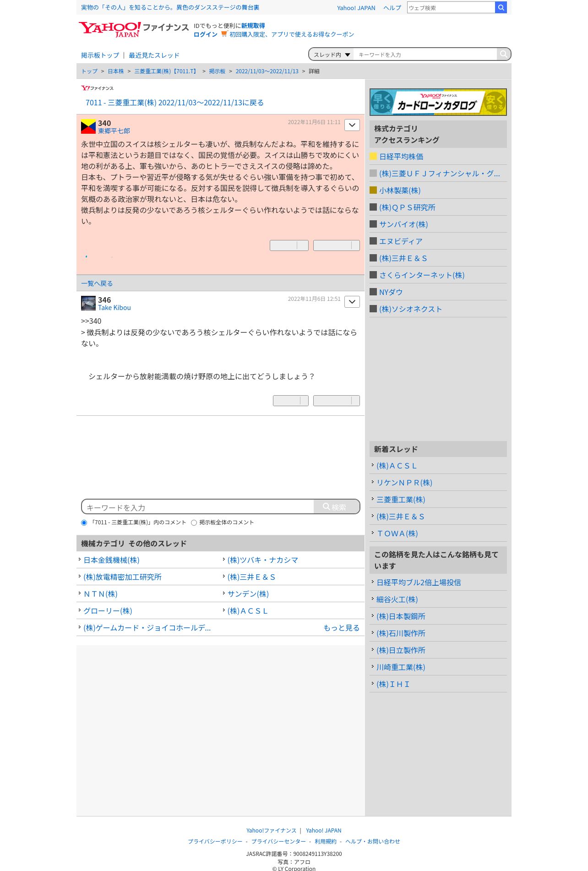
Task: Go to 掲示板トップ
Action: (x=100, y=55)
